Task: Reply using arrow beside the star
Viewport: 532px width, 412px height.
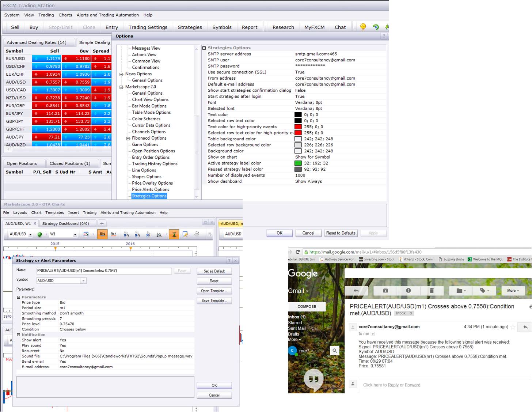Action: point(525,327)
